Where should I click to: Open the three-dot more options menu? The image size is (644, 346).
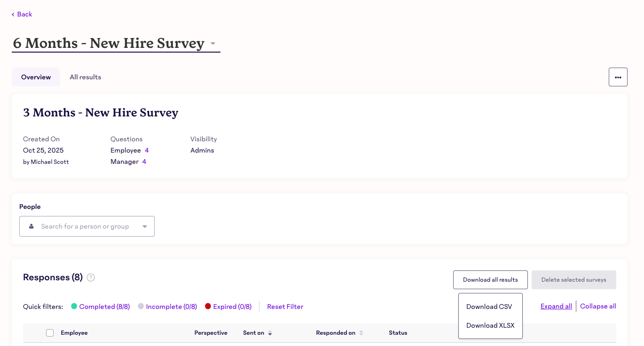tap(618, 77)
